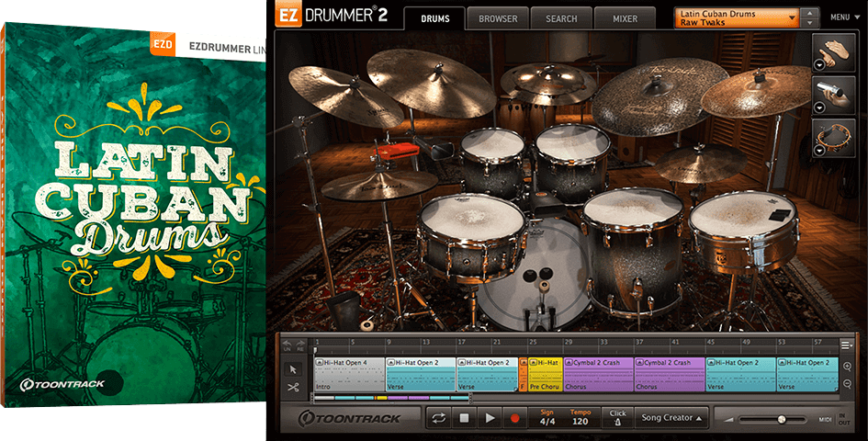
Task: Switch to the BROWSER tab
Action: pyautogui.click(x=498, y=19)
